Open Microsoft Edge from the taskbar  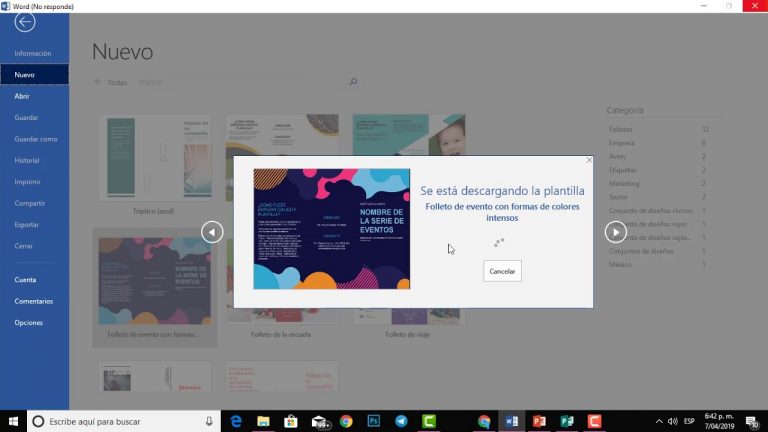[x=236, y=421]
